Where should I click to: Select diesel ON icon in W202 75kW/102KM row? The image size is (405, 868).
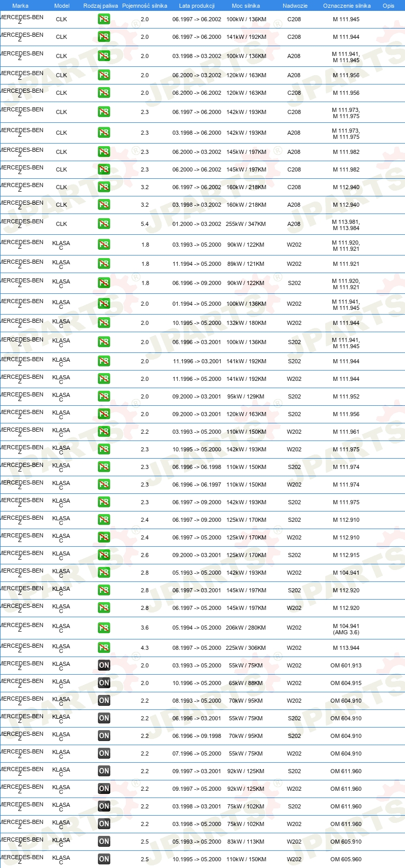point(104,824)
